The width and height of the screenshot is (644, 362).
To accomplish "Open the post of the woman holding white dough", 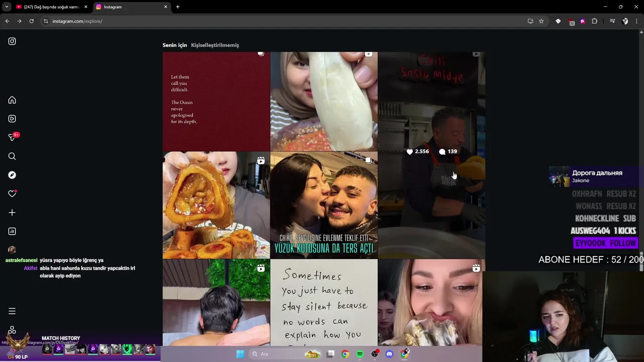I will pos(324,101).
